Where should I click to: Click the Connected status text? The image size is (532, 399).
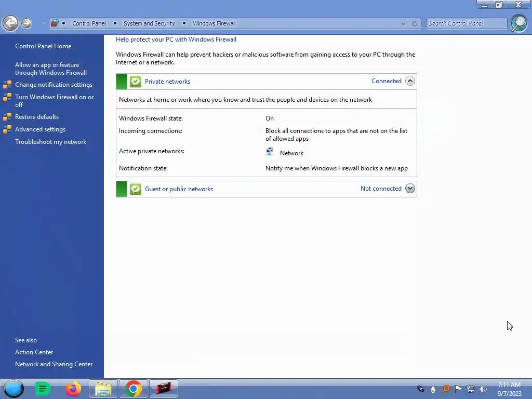coord(386,81)
